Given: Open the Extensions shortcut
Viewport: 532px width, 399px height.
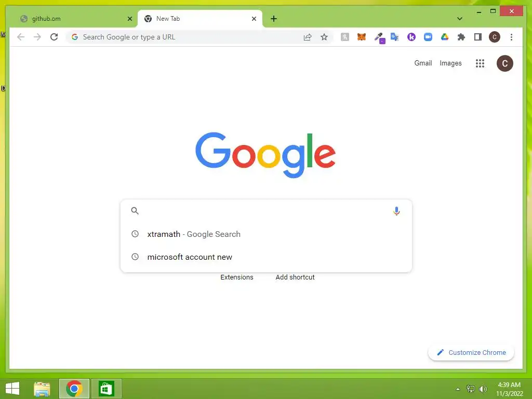Looking at the screenshot, I should 237,277.
